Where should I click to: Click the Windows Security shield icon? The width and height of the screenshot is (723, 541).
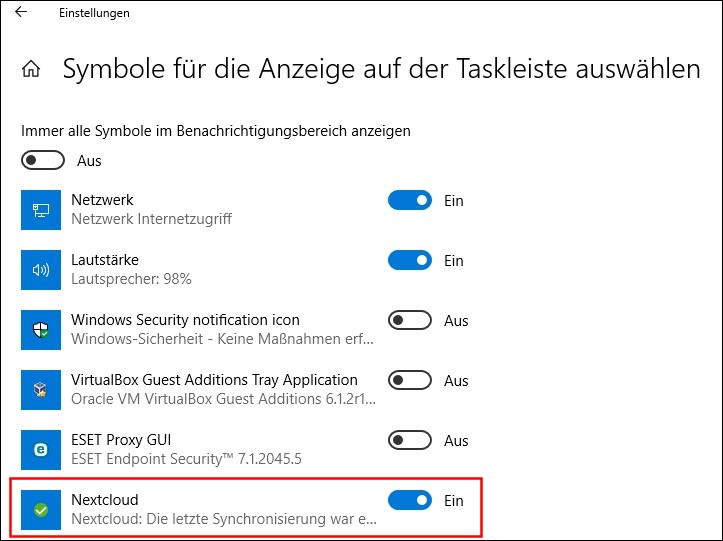(x=41, y=329)
